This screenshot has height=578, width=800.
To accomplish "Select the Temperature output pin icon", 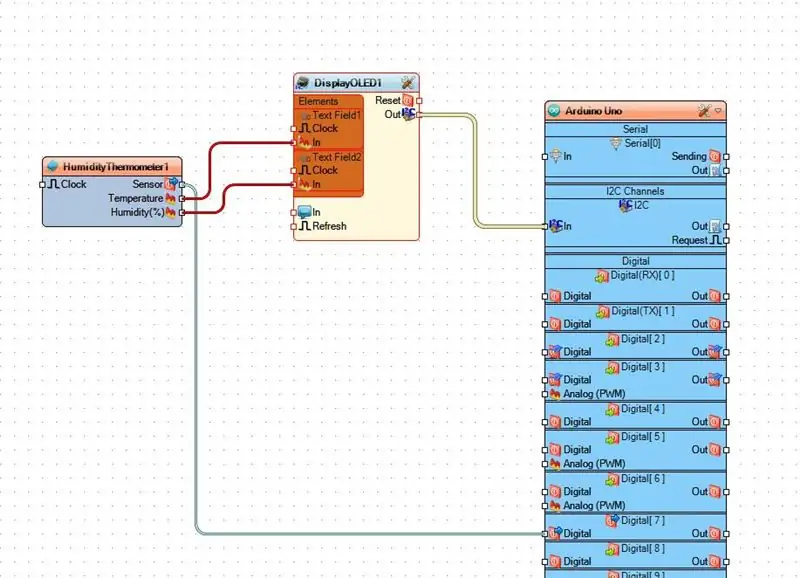I will (170, 198).
